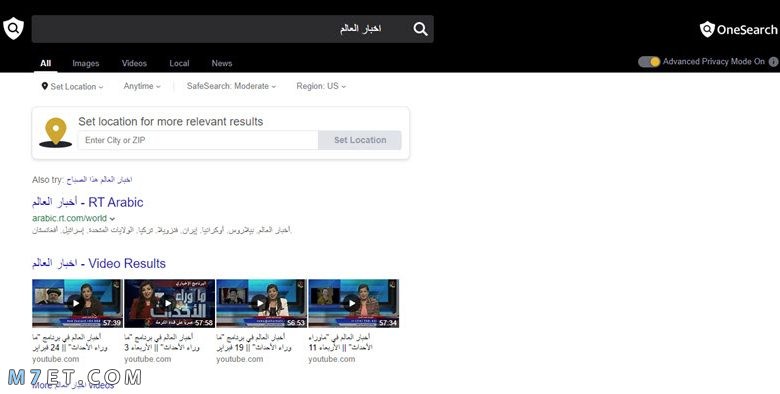Click the yellow location pin icon

tap(56, 132)
